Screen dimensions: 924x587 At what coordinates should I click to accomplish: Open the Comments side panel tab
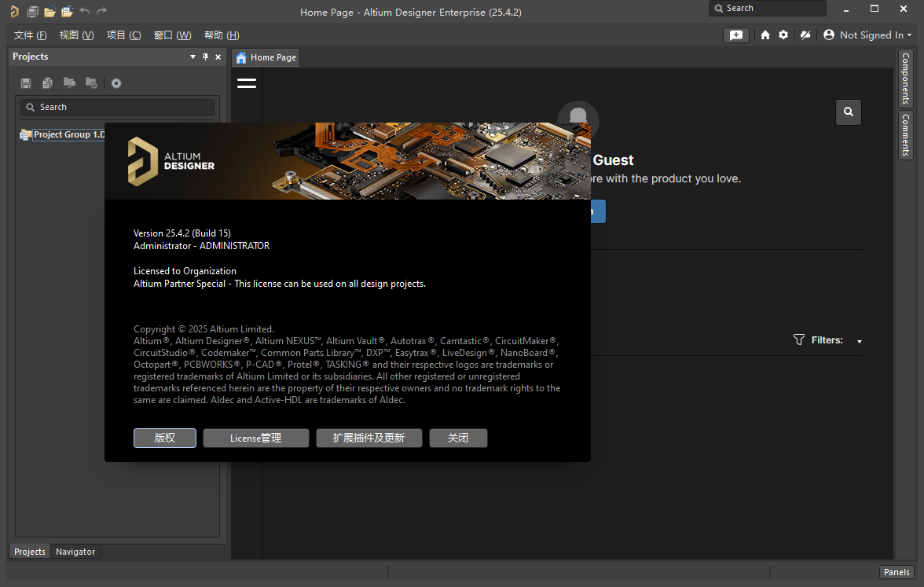click(906, 134)
